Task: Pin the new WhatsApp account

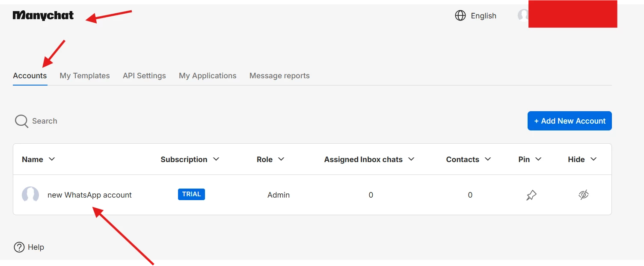Action: pos(531,195)
